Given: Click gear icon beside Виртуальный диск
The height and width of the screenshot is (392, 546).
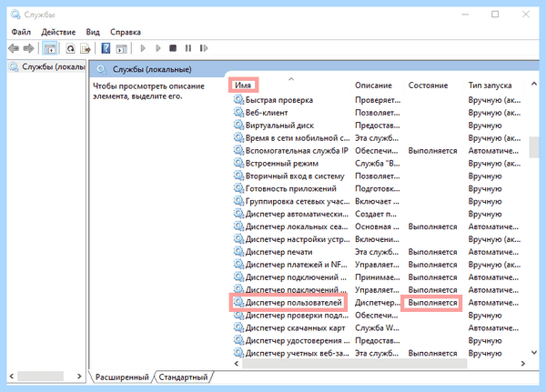Looking at the screenshot, I should click(x=238, y=125).
